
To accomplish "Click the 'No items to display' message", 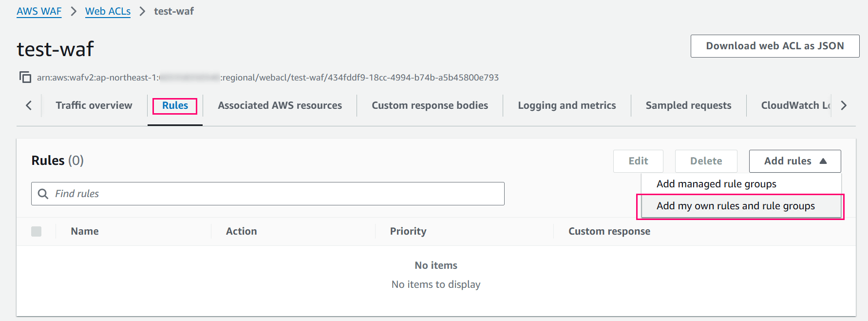I will click(x=436, y=284).
